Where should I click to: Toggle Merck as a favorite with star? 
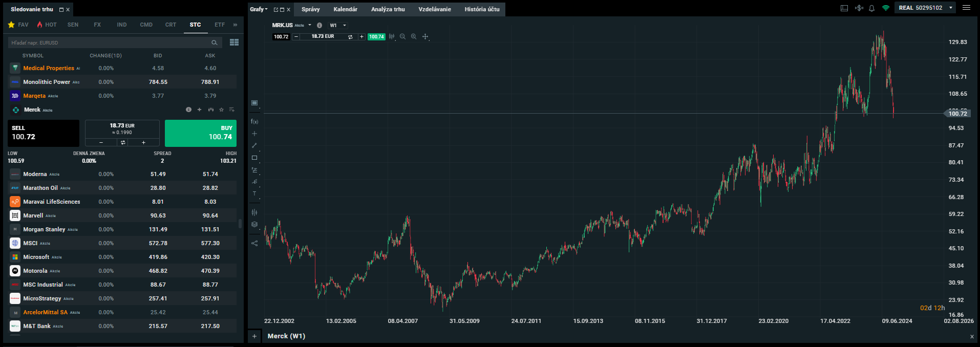[221, 110]
